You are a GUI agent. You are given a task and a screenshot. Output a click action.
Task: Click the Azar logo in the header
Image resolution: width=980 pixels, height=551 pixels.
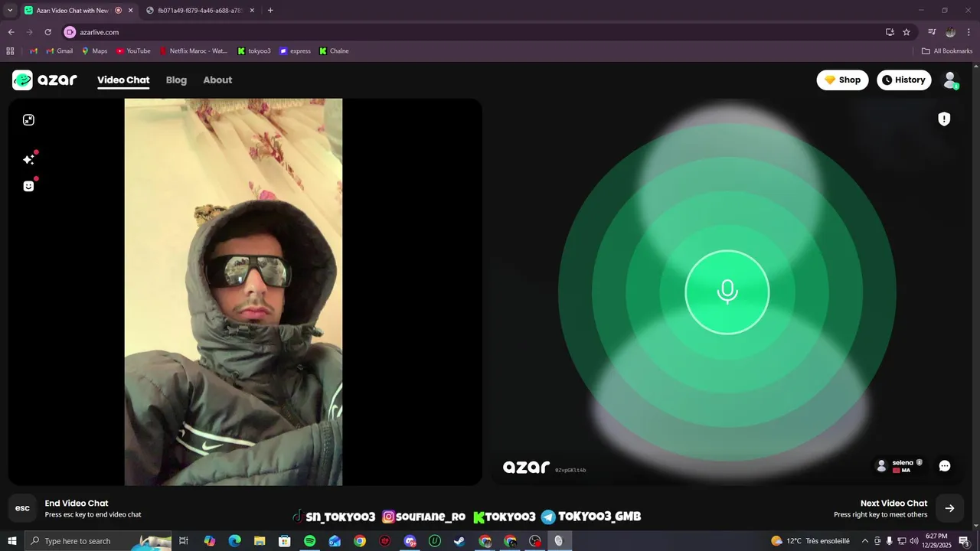44,80
